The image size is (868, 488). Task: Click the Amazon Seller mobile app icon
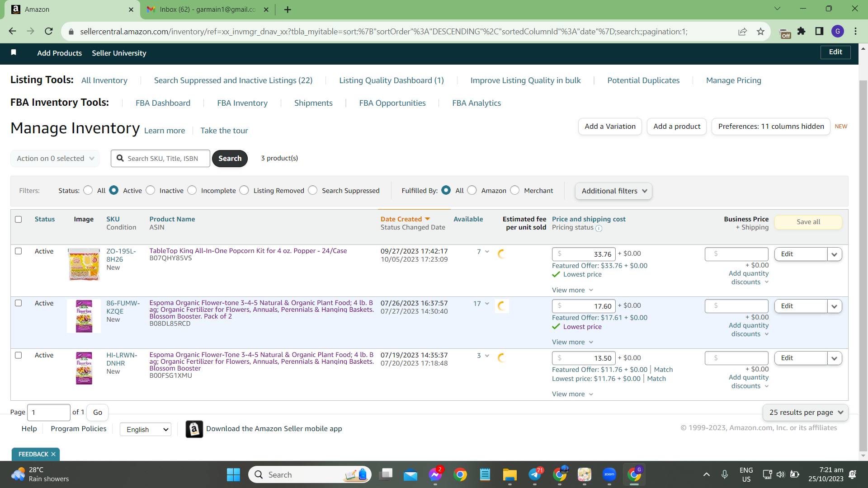(194, 429)
